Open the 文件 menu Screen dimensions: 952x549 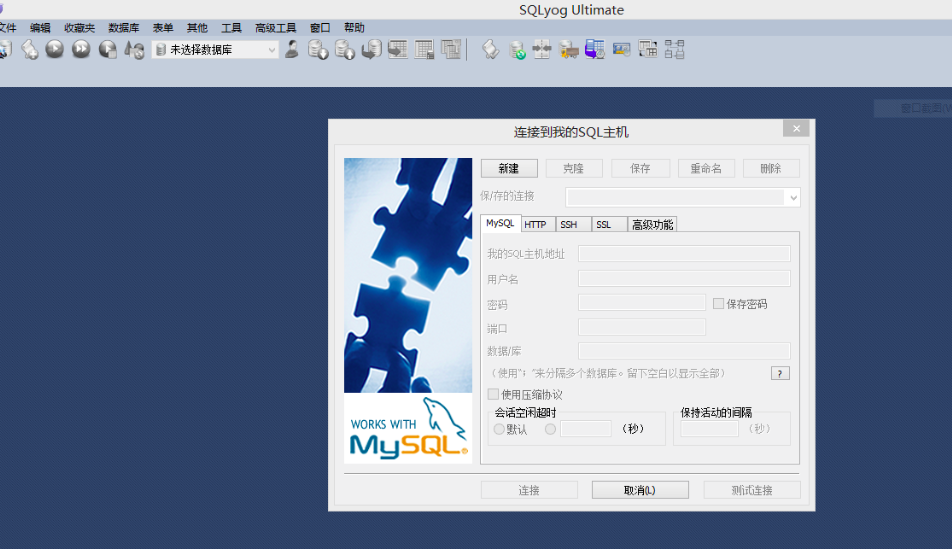pos(7,27)
